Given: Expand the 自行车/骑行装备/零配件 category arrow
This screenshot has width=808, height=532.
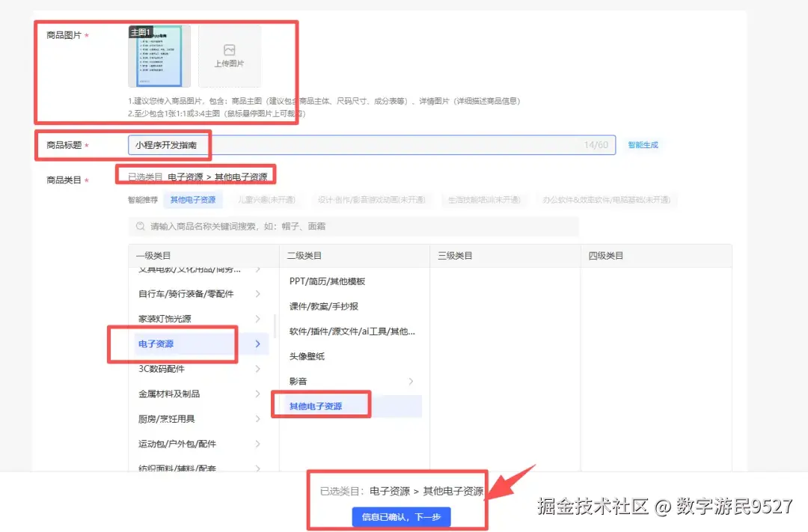Looking at the screenshot, I should click(257, 293).
